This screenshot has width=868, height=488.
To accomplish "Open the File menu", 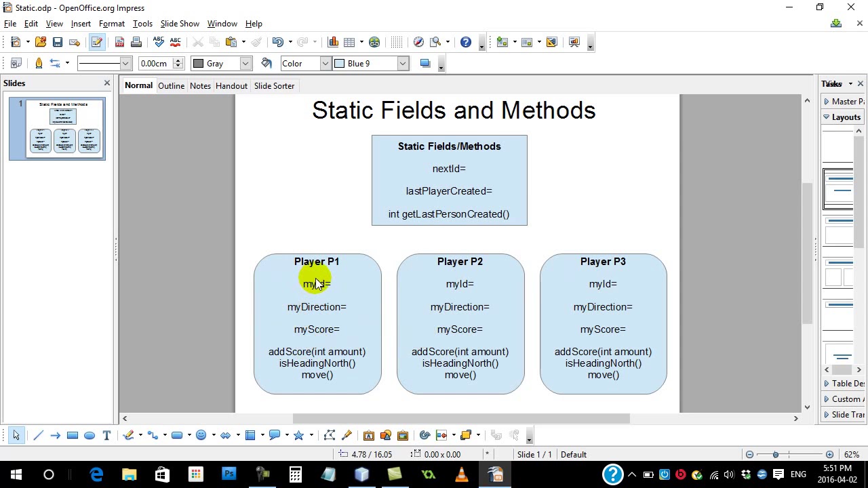I will [10, 24].
